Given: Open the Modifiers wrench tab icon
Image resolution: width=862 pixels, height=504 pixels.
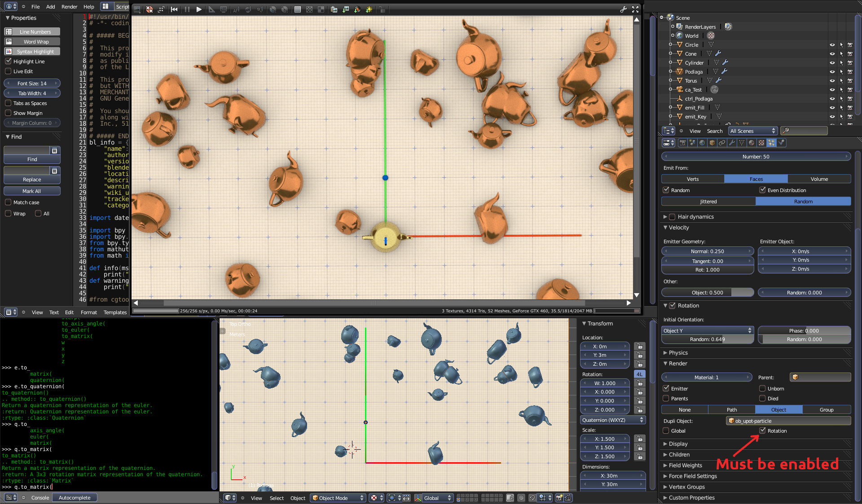Looking at the screenshot, I should (x=732, y=143).
